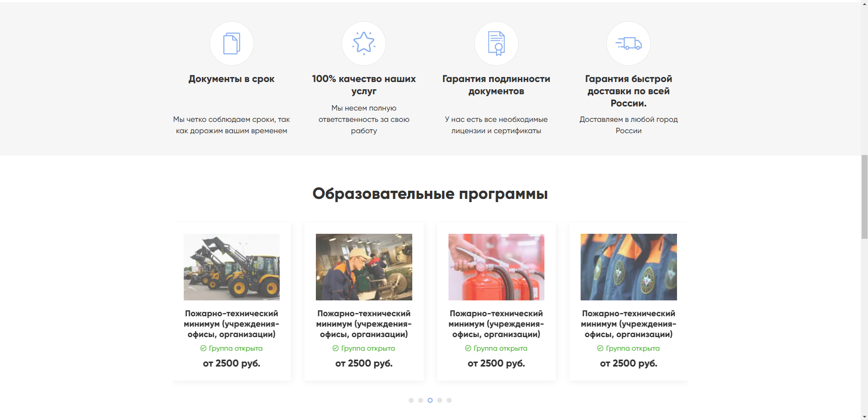Click "Мы несем полную ответственность" description text
This screenshot has width=868, height=420.
pyautogui.click(x=364, y=120)
